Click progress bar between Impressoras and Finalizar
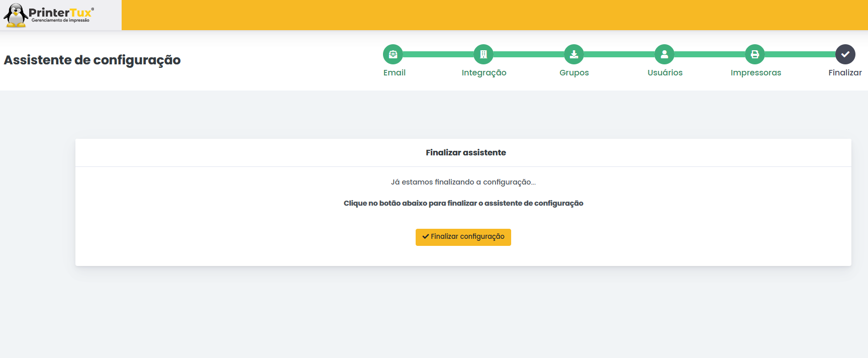The height and width of the screenshot is (358, 868). (800, 54)
